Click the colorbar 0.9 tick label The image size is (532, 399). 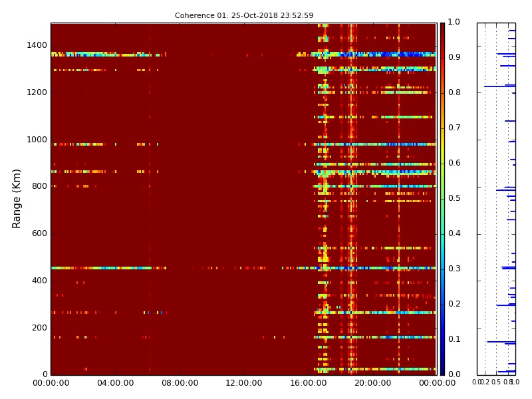454,57
